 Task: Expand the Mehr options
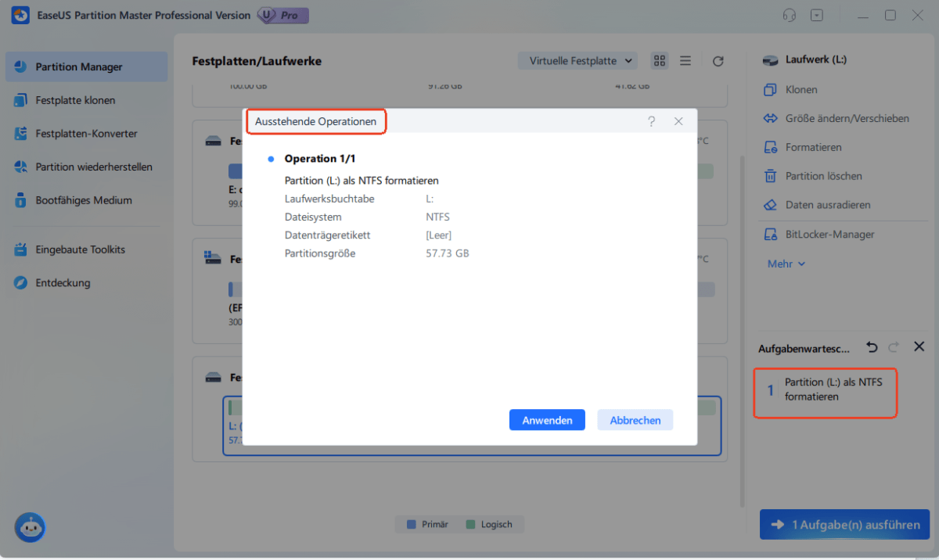pos(785,264)
